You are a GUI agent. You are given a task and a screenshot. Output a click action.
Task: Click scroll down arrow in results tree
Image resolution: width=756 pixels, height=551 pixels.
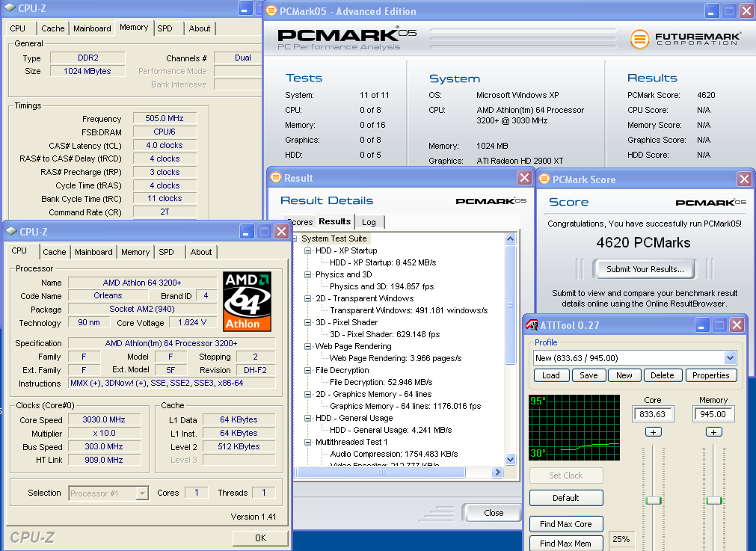[x=510, y=459]
